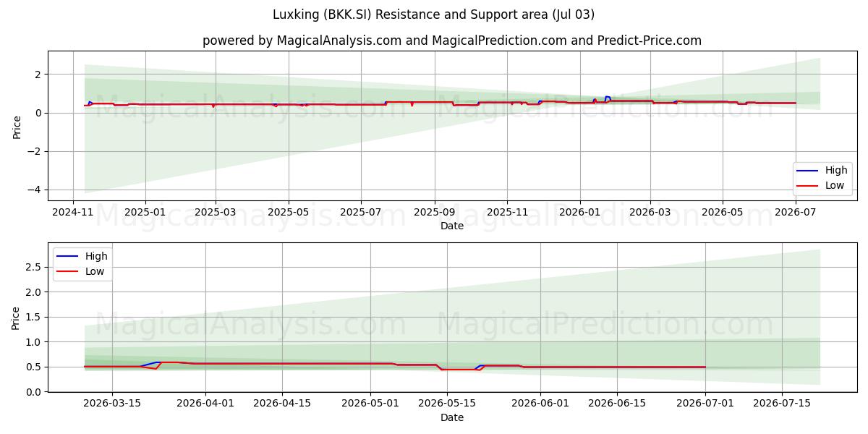This screenshot has width=868, height=434.
Task: Click 'Low' in the upper chart legend
Action: pos(835,186)
